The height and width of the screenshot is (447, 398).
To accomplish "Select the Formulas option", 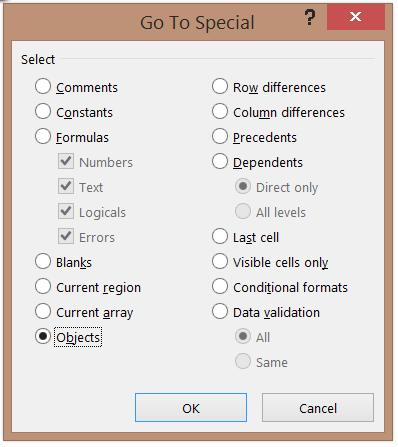I will click(x=43, y=136).
